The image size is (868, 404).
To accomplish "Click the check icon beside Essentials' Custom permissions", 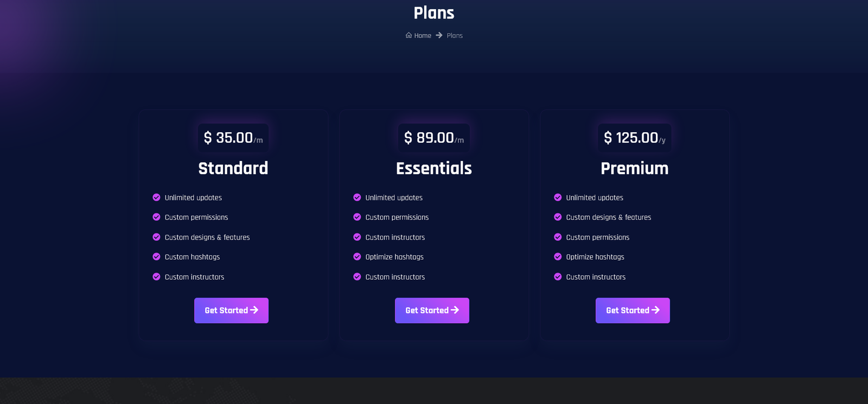I will [x=357, y=217].
